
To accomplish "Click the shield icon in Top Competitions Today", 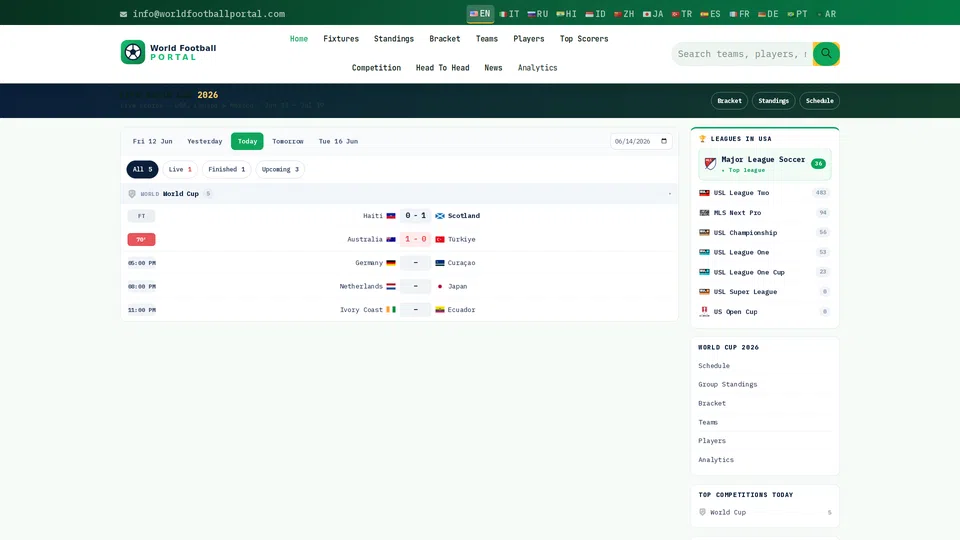I will 702,512.
